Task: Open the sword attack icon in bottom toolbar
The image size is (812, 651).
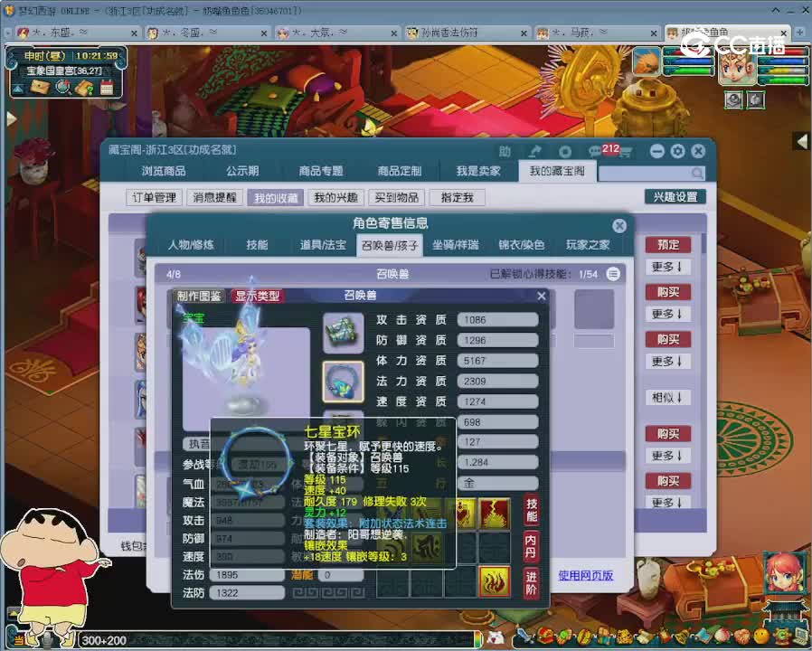Action: click(x=524, y=636)
